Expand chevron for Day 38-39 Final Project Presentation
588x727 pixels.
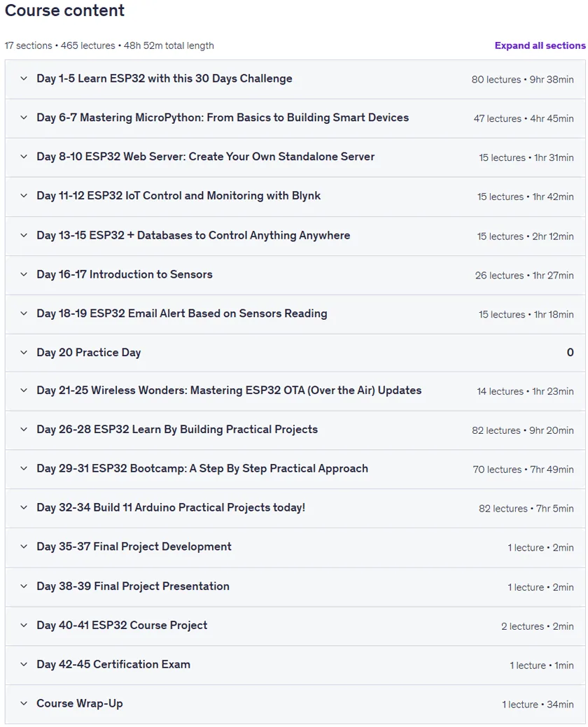[x=24, y=586]
